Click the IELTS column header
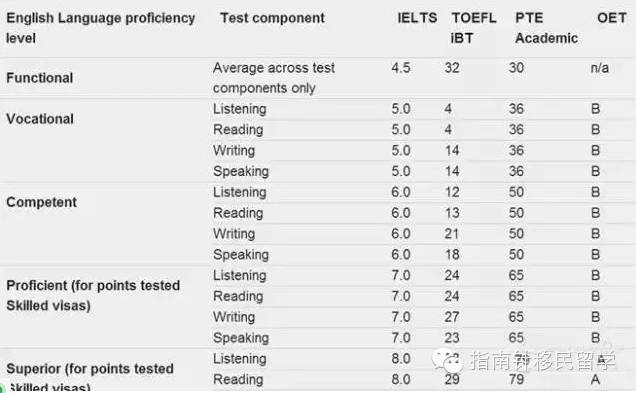Screen dimensions: 636x393 (417, 18)
